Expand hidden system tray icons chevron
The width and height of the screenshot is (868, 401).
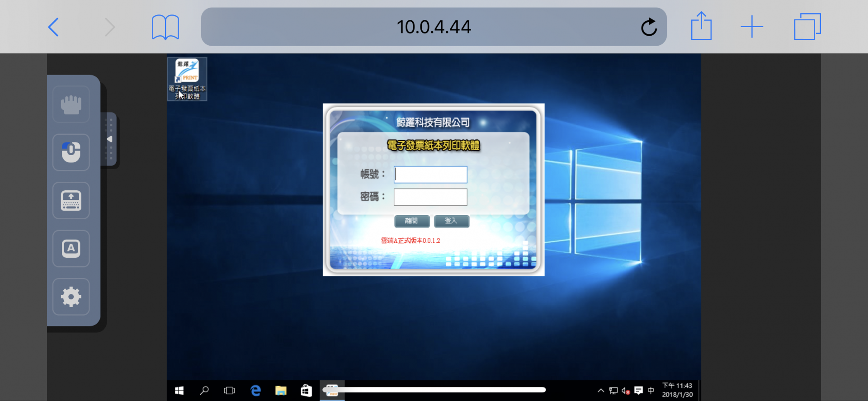click(601, 391)
